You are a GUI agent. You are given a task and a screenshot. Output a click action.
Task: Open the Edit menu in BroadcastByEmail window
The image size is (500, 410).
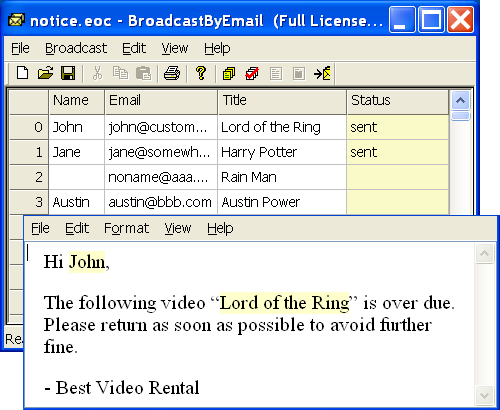tap(134, 49)
